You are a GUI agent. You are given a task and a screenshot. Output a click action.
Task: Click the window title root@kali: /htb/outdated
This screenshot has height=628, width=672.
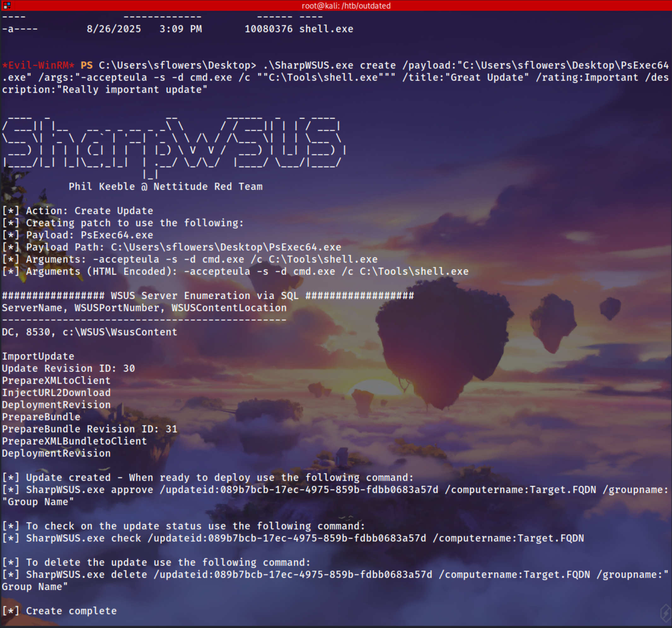[346, 6]
